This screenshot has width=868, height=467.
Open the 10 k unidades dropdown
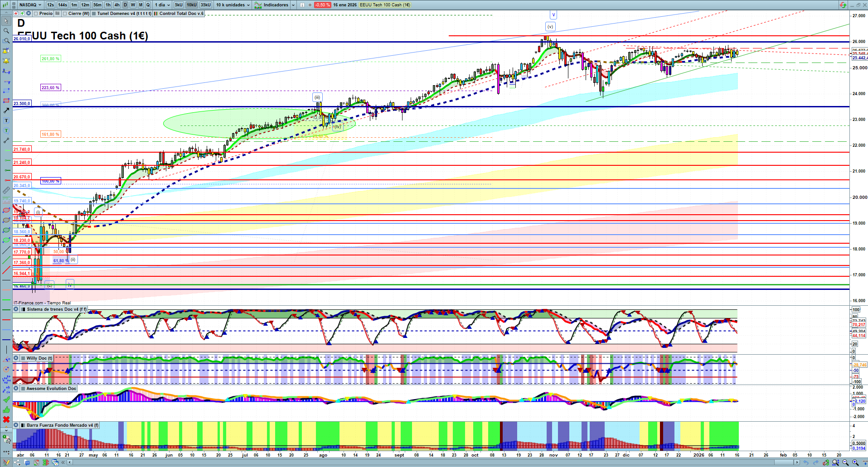click(233, 5)
